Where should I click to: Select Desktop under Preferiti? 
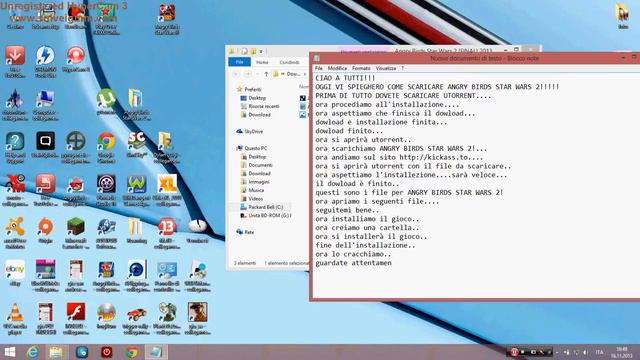pyautogui.click(x=257, y=98)
